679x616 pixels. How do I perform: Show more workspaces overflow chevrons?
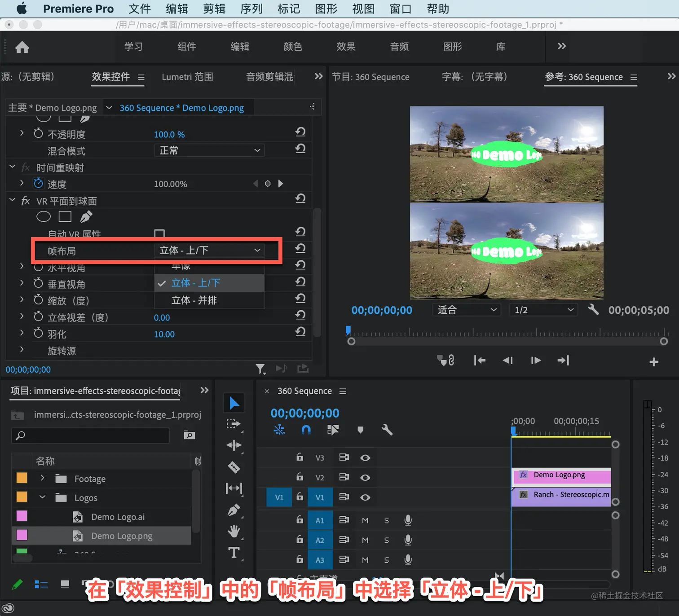[x=561, y=46]
